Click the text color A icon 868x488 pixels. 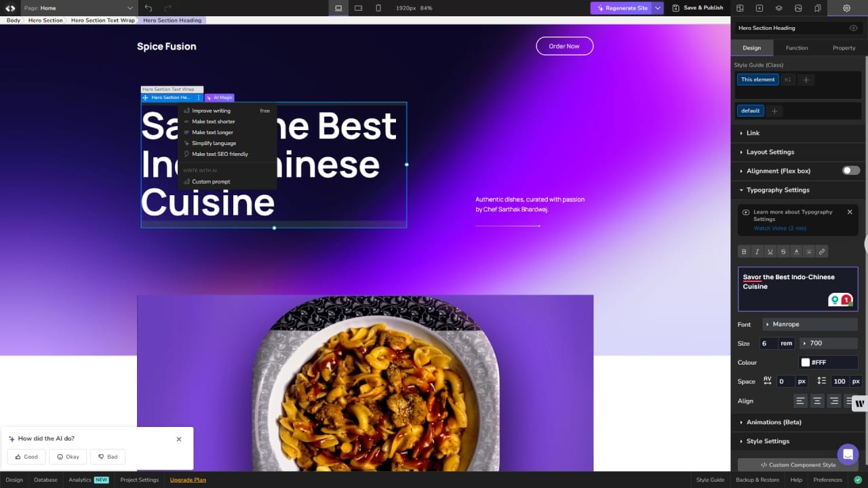796,251
